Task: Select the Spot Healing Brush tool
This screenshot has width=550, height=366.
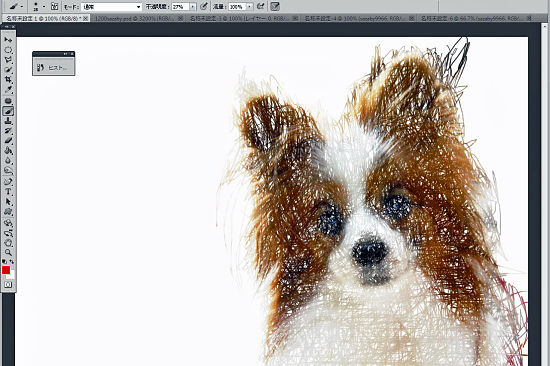Action: click(x=8, y=101)
